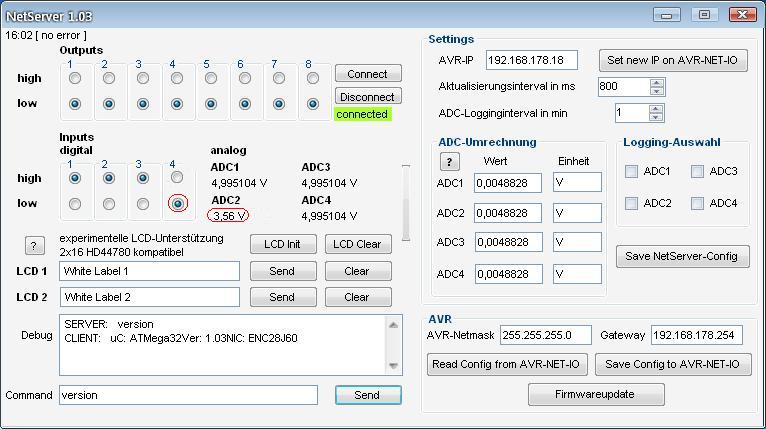Check the ADC2 logging option

point(631,203)
